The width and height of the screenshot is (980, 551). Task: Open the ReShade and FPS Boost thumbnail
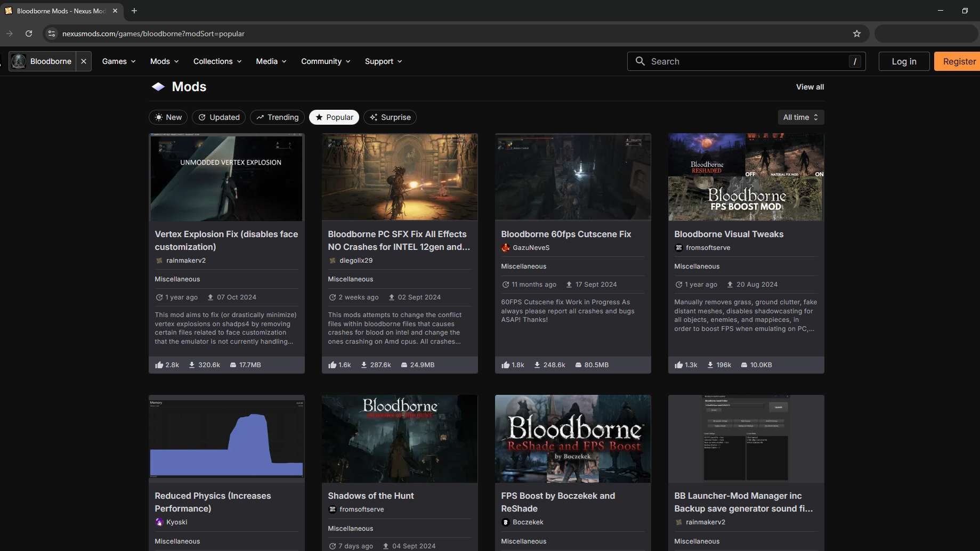pos(573,439)
